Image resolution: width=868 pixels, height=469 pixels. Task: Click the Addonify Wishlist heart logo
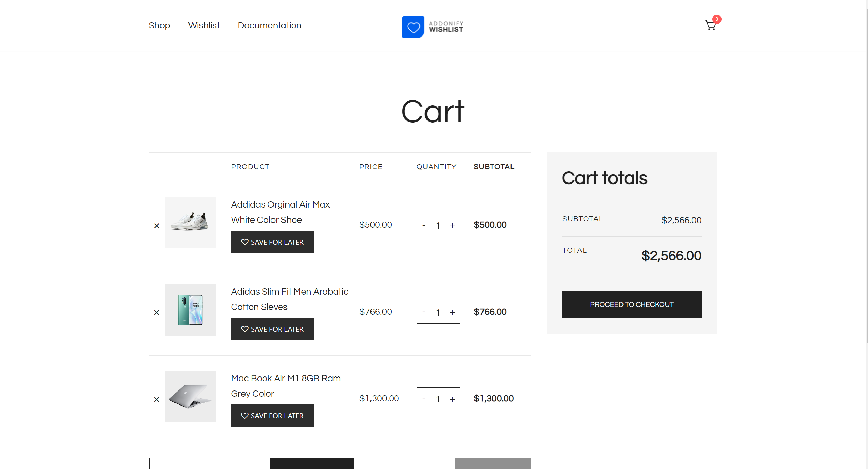point(413,27)
